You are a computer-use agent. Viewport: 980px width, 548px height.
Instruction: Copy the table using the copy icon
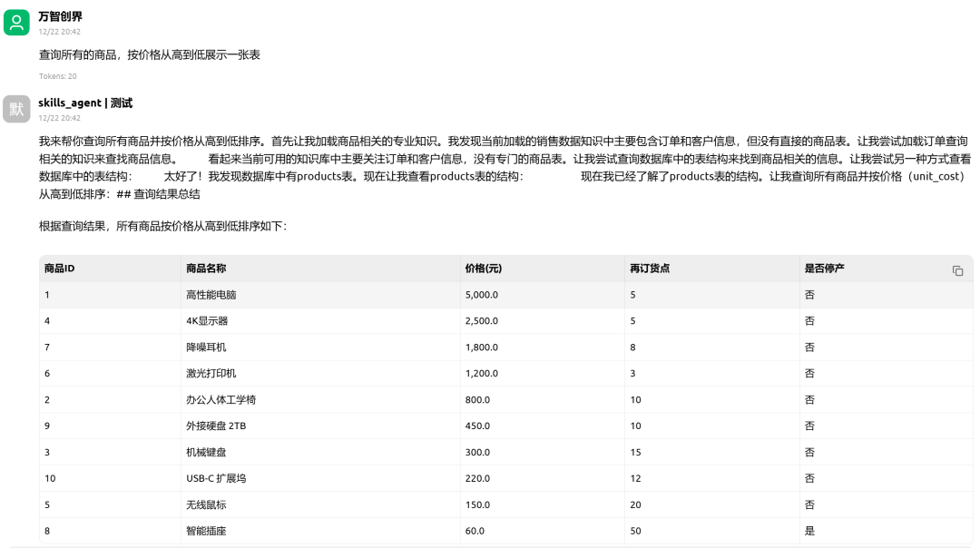click(957, 270)
